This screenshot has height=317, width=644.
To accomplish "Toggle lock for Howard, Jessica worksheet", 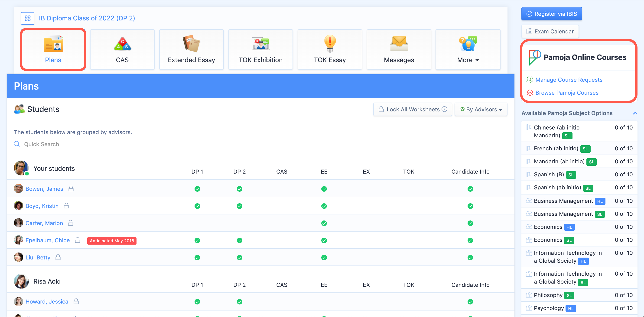I will click(x=76, y=301).
